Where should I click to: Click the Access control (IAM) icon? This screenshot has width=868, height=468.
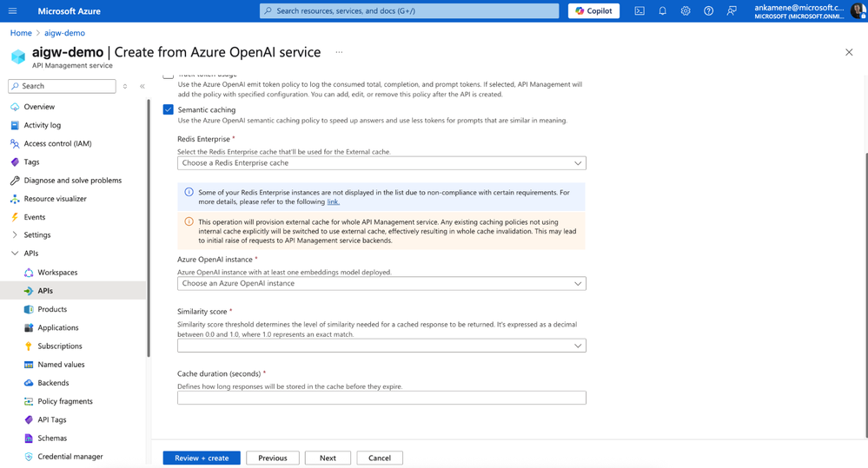[15, 143]
